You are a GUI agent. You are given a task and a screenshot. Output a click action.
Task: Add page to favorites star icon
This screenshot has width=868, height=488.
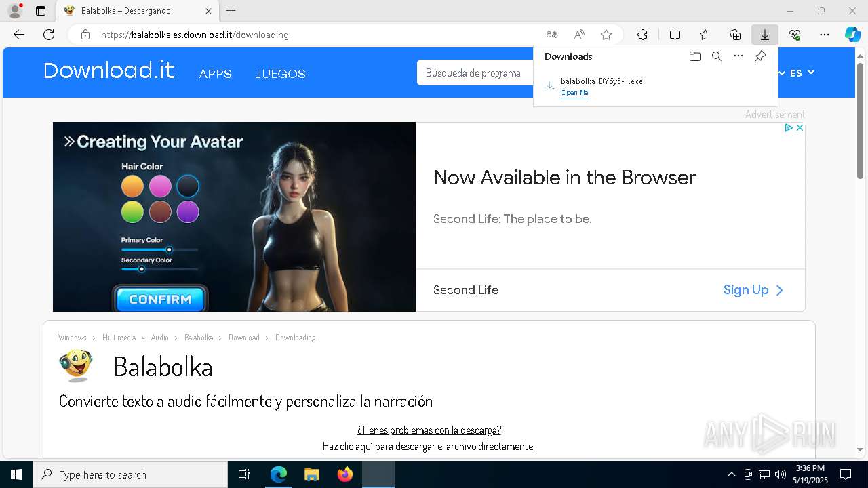pyautogui.click(x=606, y=35)
